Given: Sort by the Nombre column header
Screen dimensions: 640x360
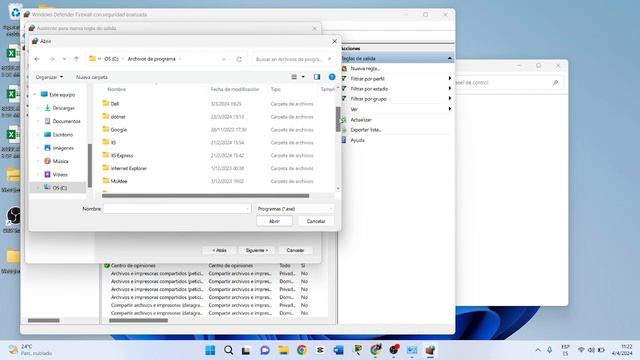Looking at the screenshot, I should coord(116,89).
